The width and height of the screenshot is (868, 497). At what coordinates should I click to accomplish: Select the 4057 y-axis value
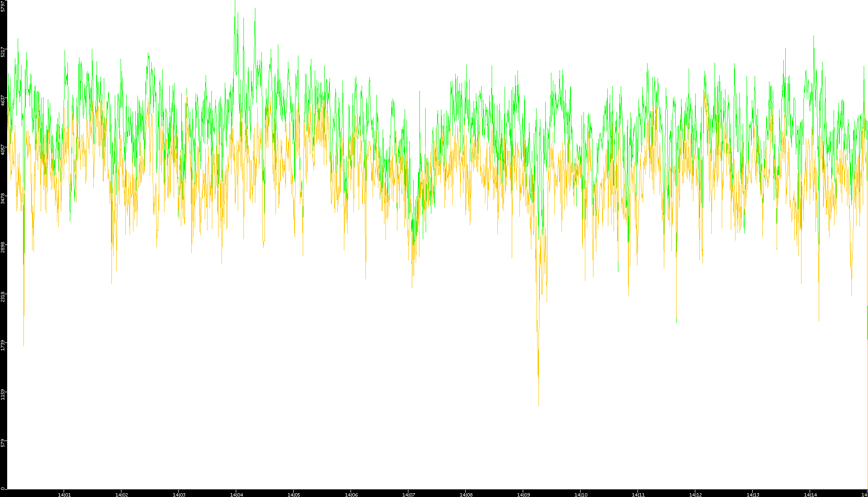3,150
